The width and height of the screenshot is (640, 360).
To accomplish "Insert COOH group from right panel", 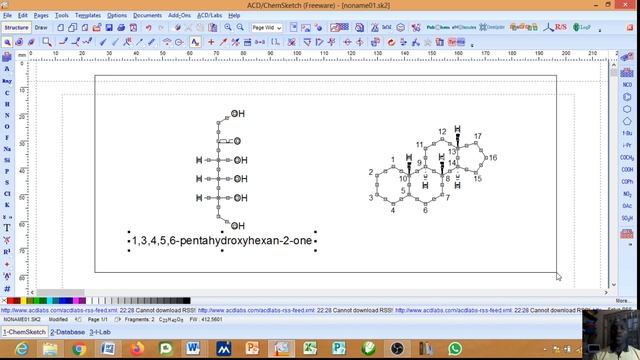I will pos(627,169).
